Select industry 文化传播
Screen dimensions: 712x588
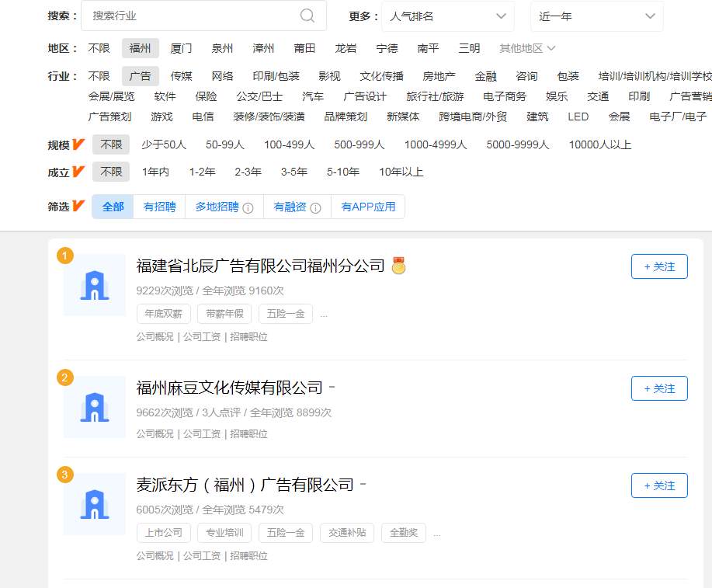pos(381,76)
